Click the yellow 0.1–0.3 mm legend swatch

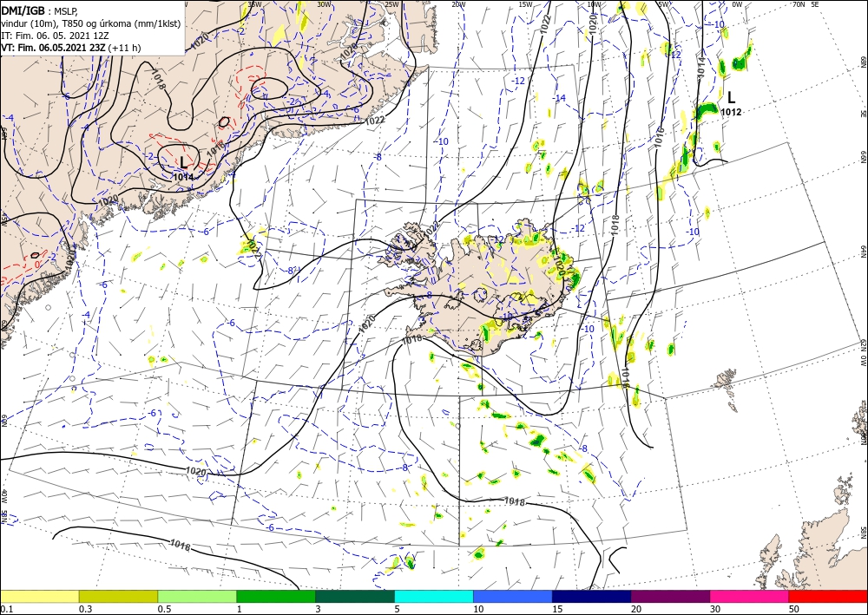pyautogui.click(x=39, y=596)
